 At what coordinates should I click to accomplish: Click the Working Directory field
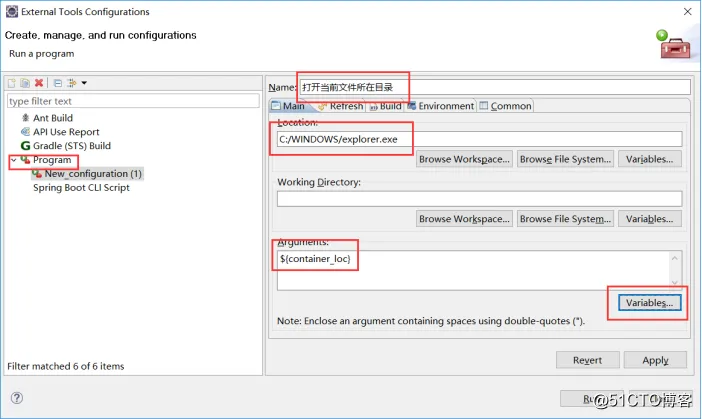479,199
